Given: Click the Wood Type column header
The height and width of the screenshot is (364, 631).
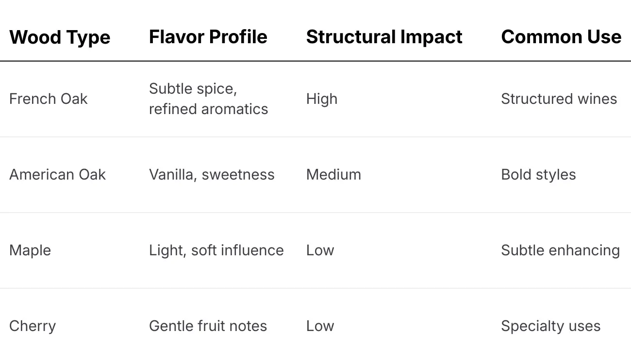Looking at the screenshot, I should point(60,37).
